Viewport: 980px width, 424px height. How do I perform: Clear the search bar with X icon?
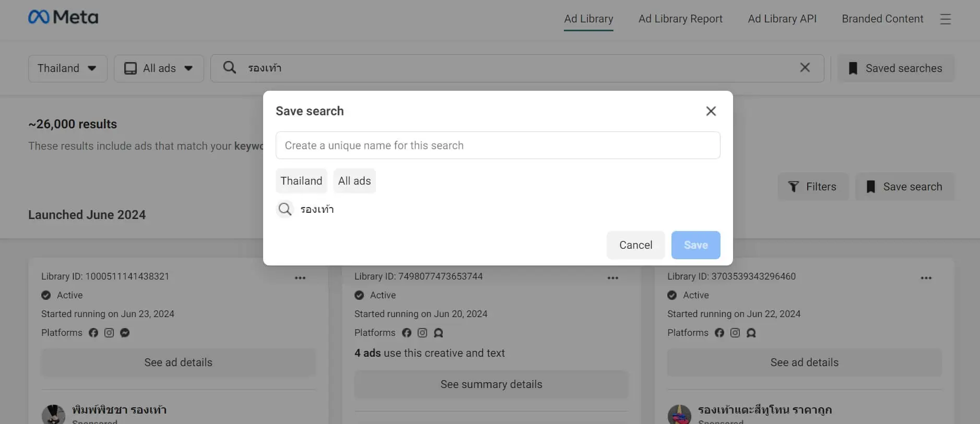805,68
